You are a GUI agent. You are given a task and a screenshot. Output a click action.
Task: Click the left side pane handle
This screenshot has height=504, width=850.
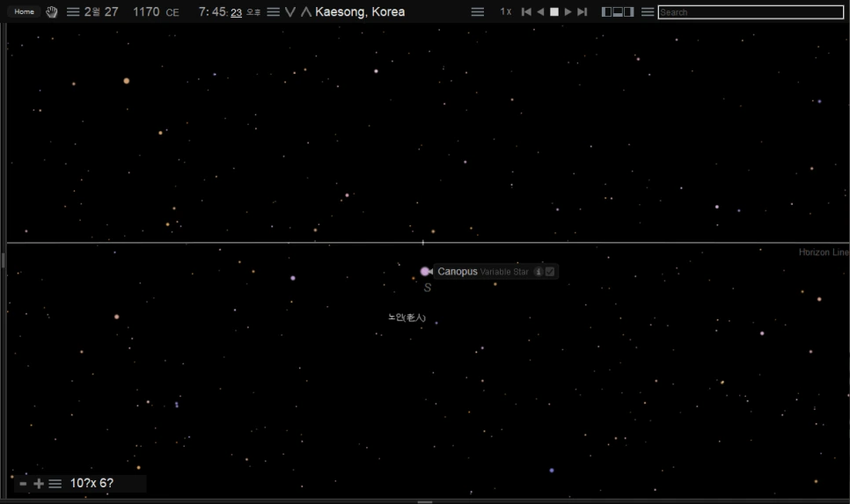click(x=3, y=260)
